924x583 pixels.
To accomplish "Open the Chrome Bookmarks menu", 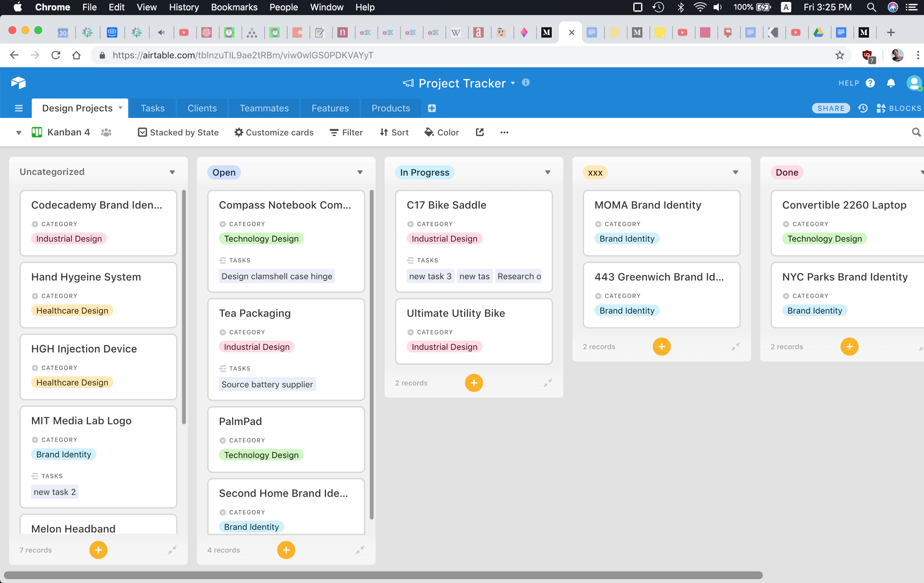I will 234,7.
